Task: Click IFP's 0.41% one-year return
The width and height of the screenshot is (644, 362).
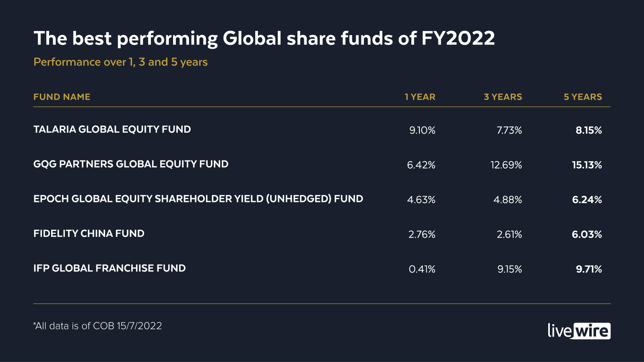Action: (x=422, y=269)
